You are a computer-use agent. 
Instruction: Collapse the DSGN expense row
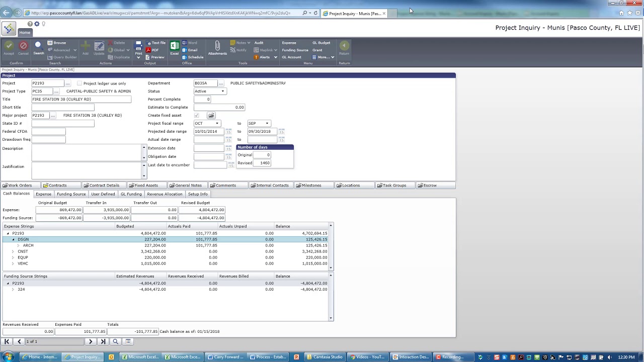point(13,239)
